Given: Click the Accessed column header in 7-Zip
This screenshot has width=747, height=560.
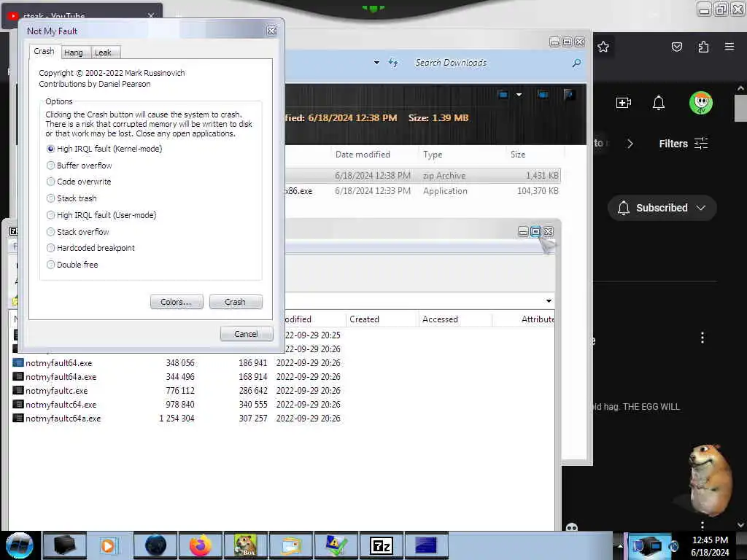Looking at the screenshot, I should click(x=440, y=319).
